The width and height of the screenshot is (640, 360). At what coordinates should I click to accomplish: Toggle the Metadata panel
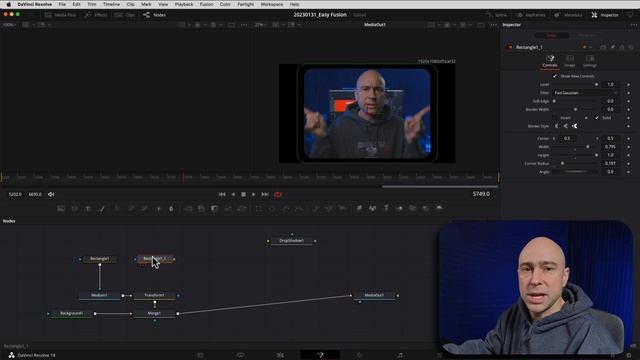[568, 15]
